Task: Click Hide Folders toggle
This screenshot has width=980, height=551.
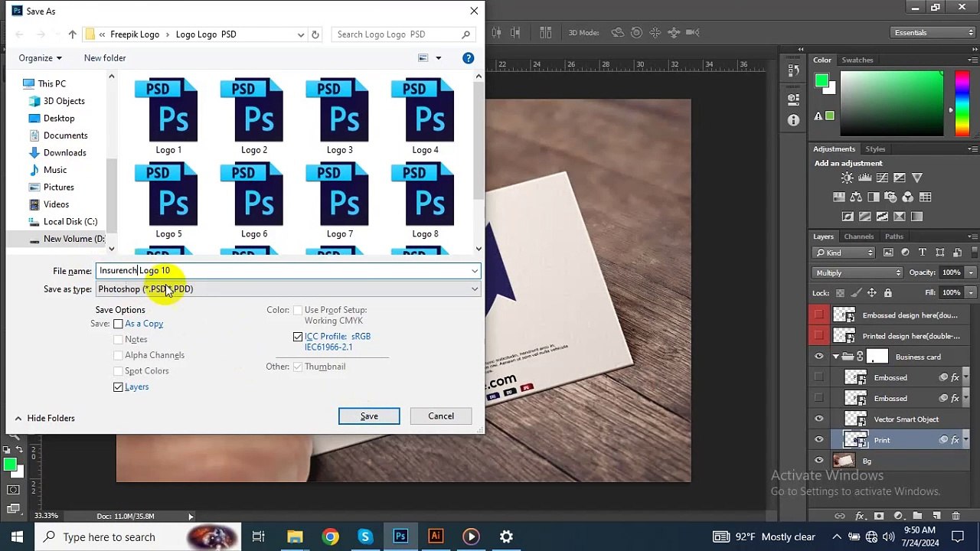Action: click(44, 419)
